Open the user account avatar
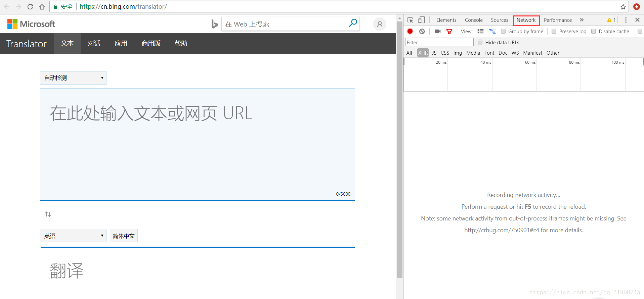This screenshot has height=299, width=644. pos(380,24)
